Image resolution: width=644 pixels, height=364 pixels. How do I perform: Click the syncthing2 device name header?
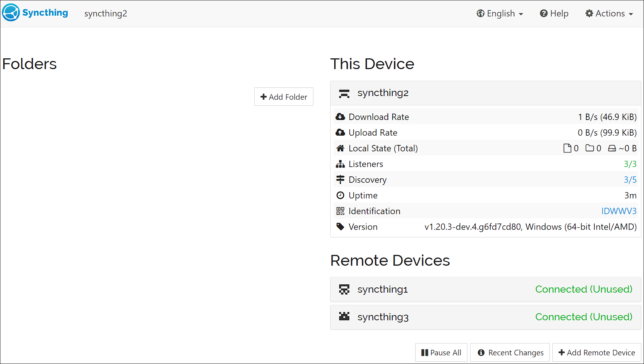click(383, 93)
